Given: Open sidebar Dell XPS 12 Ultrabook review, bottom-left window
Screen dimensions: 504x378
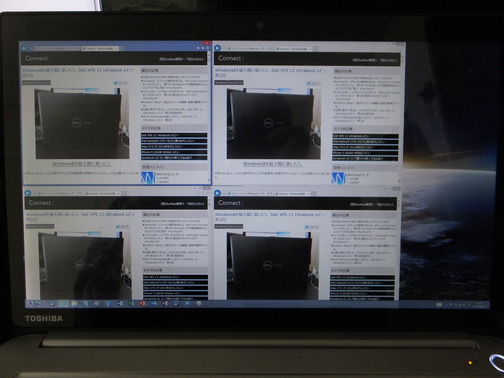Looking at the screenshot, I should click(x=175, y=277).
